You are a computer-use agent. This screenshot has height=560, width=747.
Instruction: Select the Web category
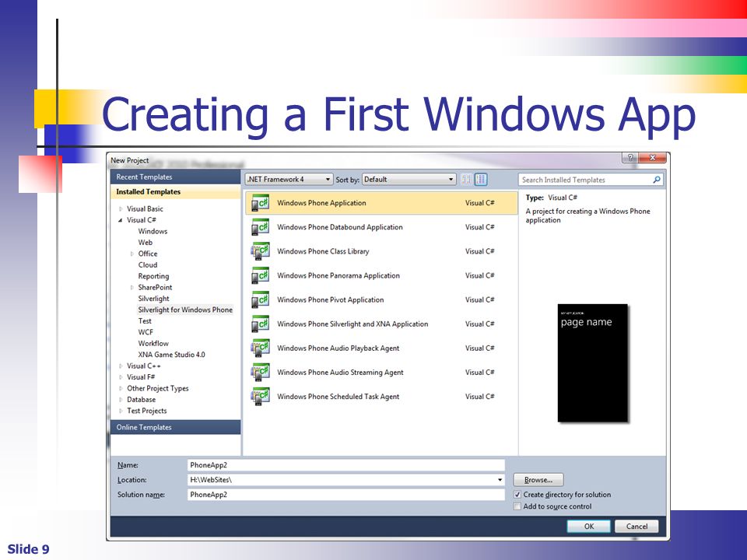tap(146, 243)
